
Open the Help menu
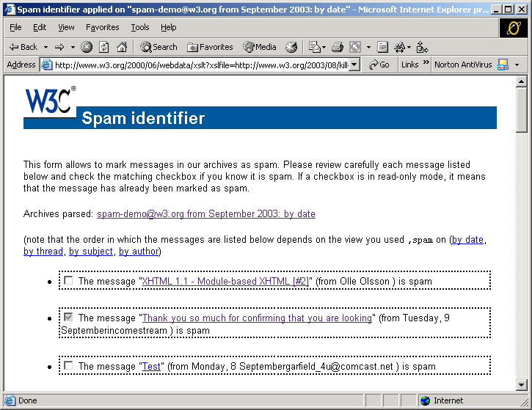[168, 27]
